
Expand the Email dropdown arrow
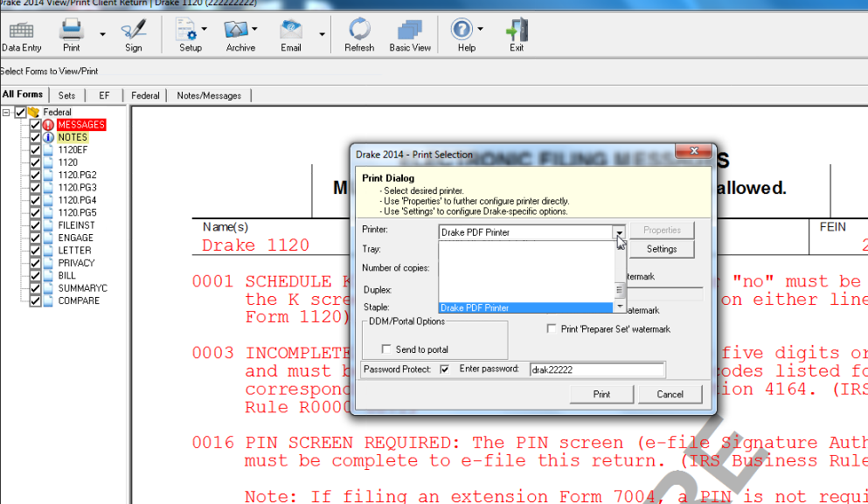[x=322, y=34]
